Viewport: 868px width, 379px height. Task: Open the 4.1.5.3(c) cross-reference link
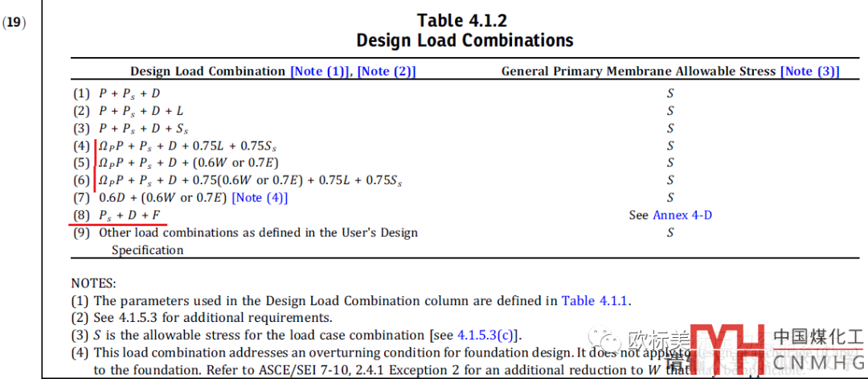488,336
